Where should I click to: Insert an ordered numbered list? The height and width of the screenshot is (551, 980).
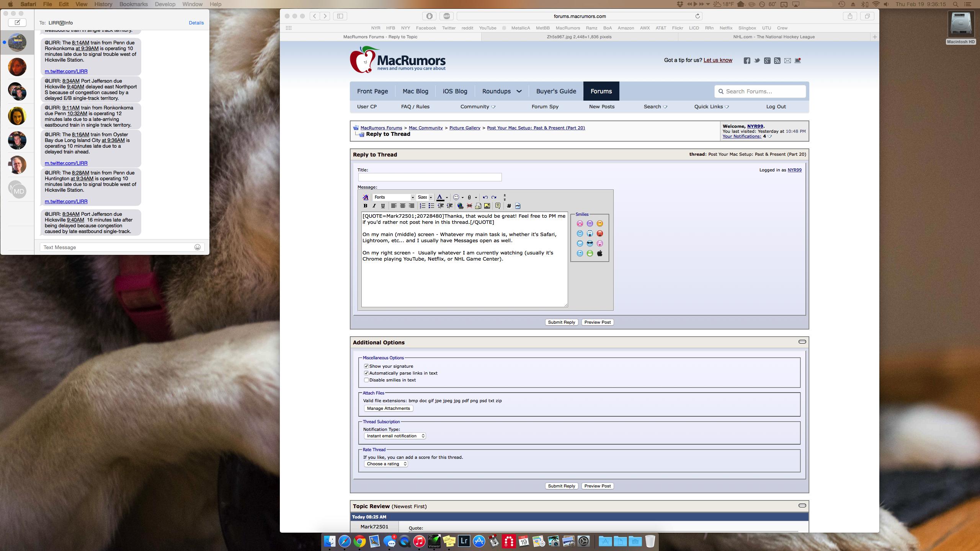422,206
